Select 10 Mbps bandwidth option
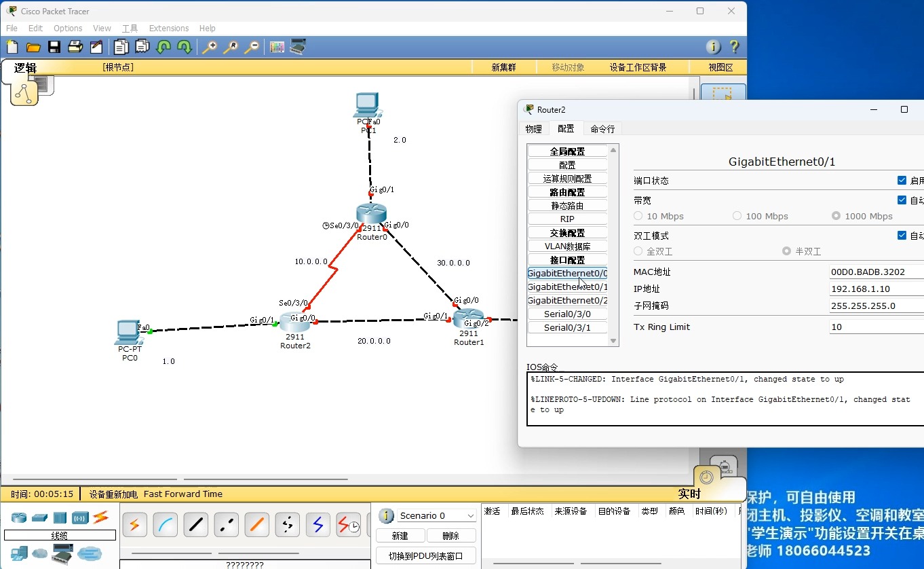Viewport: 924px width, 569px height. [x=638, y=216]
